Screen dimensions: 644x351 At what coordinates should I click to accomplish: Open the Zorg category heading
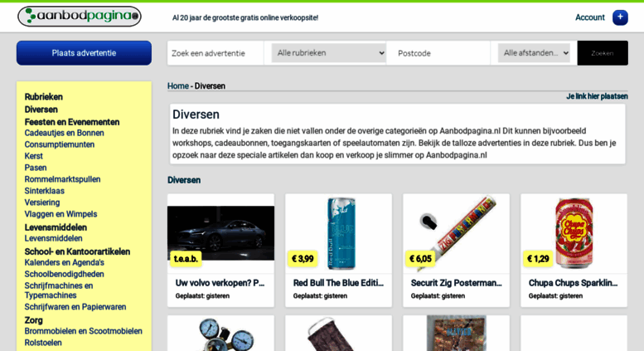[x=34, y=319]
